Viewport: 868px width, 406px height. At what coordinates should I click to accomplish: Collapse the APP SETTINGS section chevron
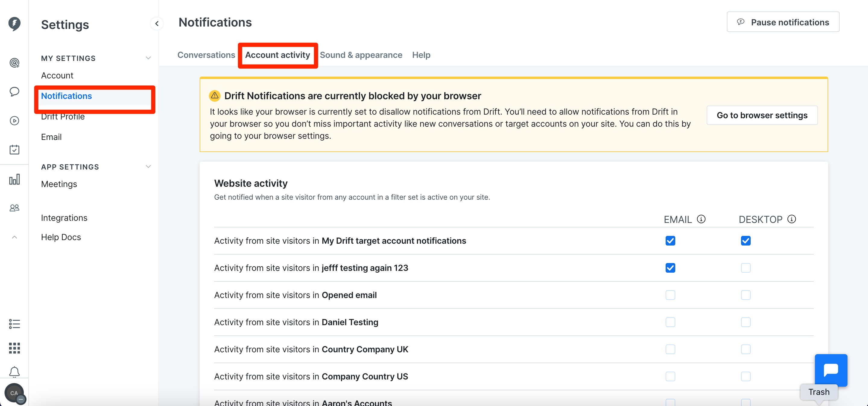click(148, 167)
